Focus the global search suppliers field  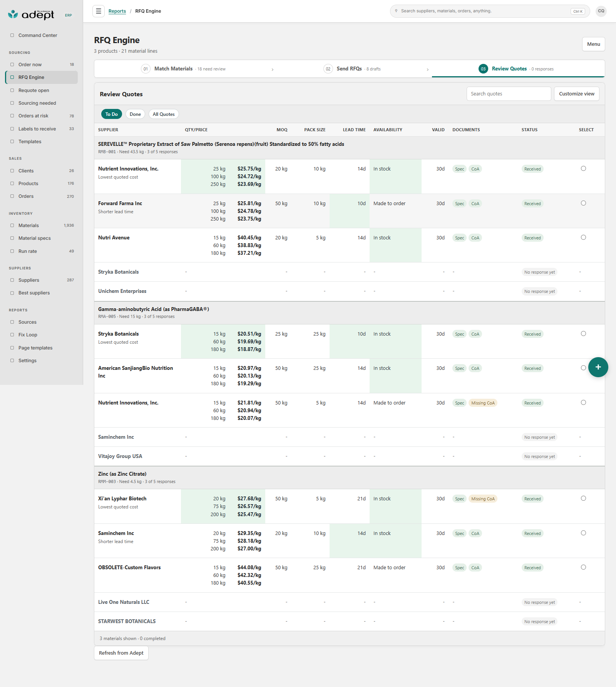pos(490,11)
